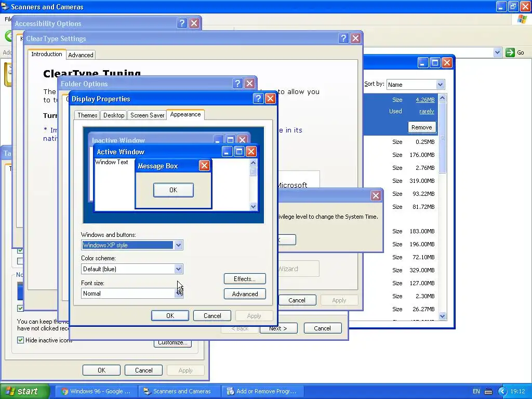Expand the Color scheme dropdown
This screenshot has width=532, height=399.
point(179,269)
